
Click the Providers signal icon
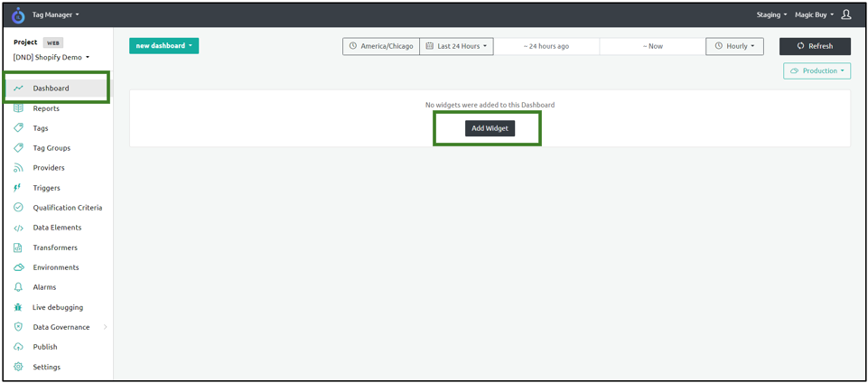click(x=18, y=168)
